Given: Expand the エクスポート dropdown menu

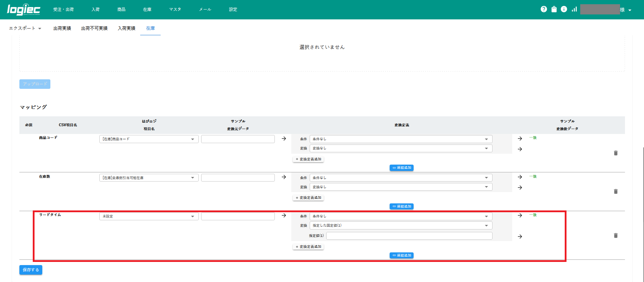Looking at the screenshot, I should 25,28.
